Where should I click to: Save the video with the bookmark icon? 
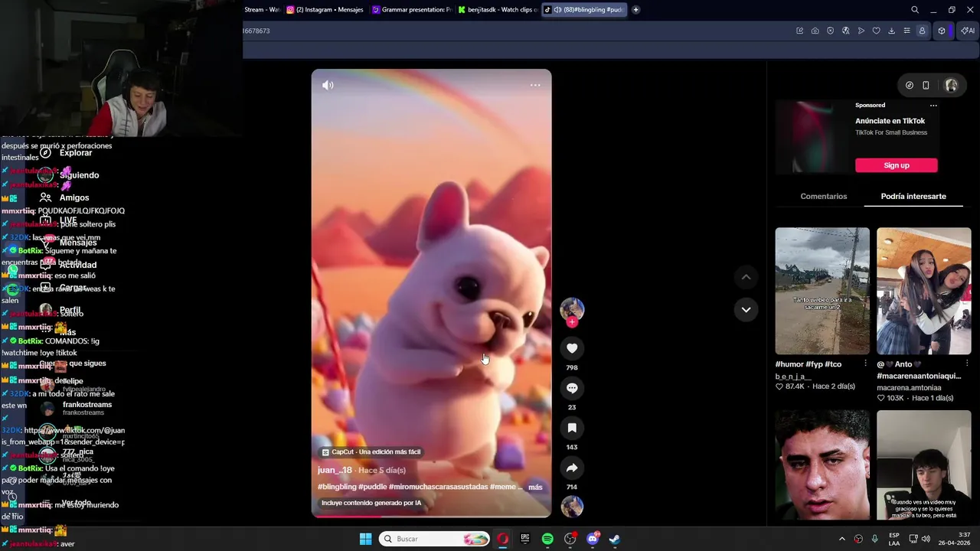click(572, 428)
